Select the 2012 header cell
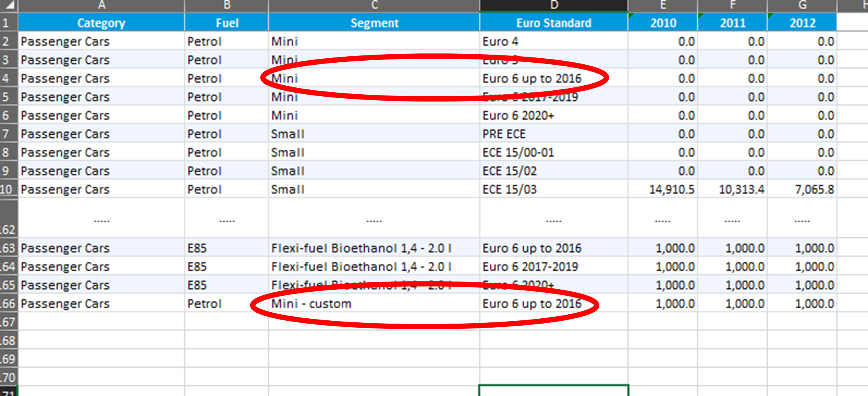868x396 pixels. [x=802, y=23]
